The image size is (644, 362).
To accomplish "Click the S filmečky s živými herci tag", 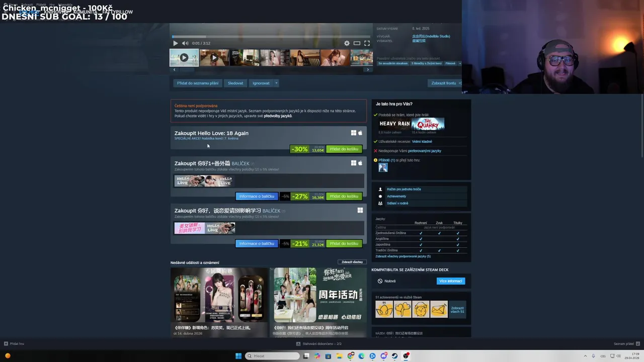I will (x=426, y=63).
